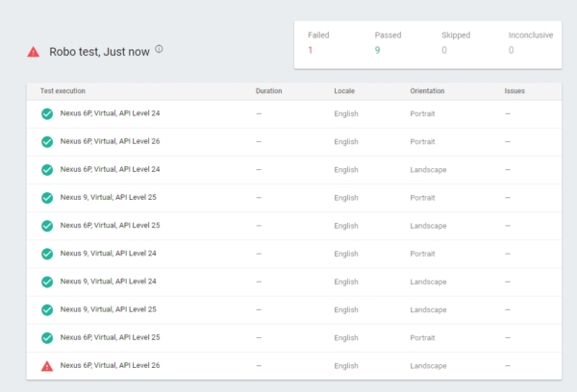Click the Failed label in summary card

click(x=318, y=36)
